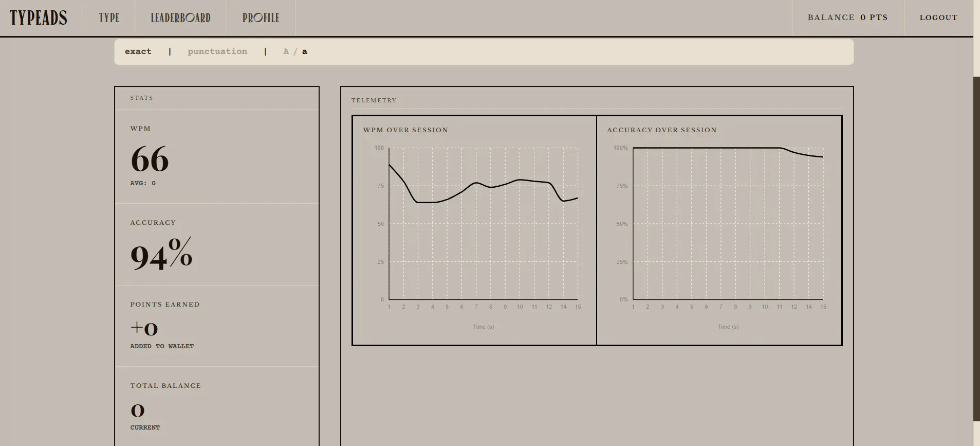Click the LOGOUT button
The height and width of the screenshot is (446, 980).
(x=938, y=17)
